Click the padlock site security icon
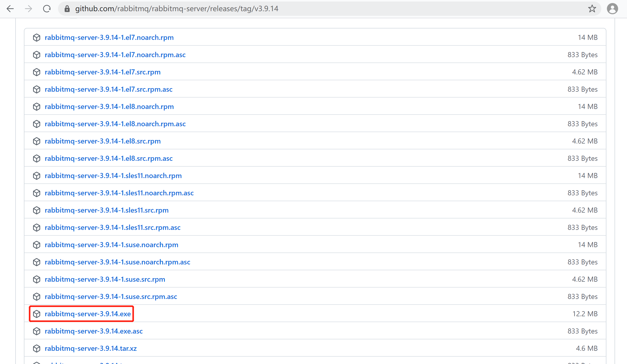Screen dimensions: 627x364 tap(67, 9)
